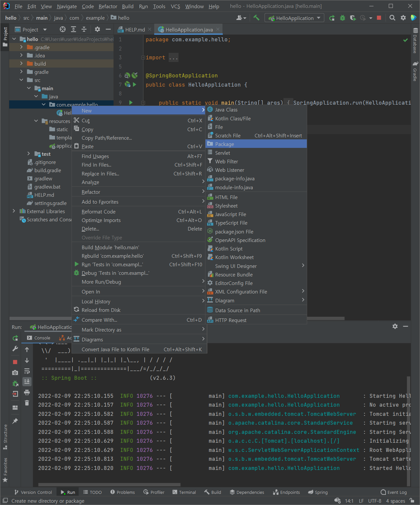Viewport: 420px width, 505px height.
Task: Open the Problems tool window
Action: [x=123, y=492]
